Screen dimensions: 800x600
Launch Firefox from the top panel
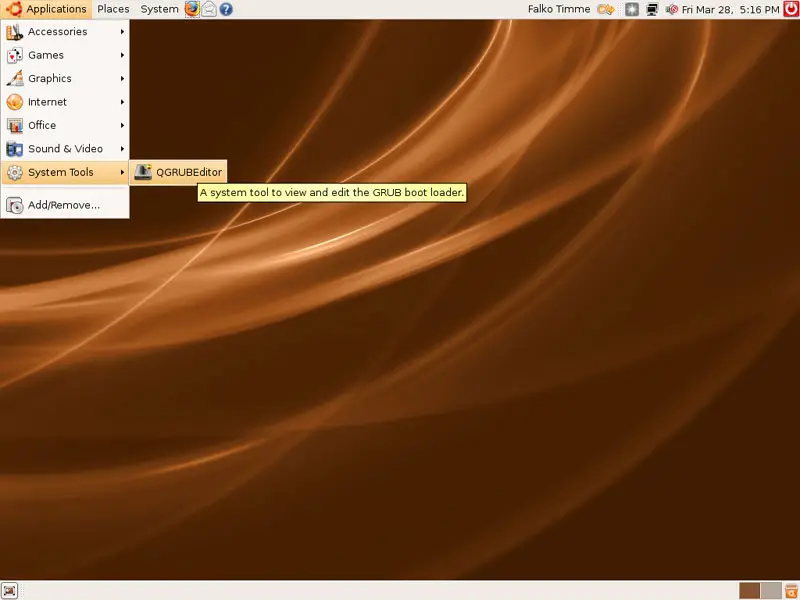(192, 9)
